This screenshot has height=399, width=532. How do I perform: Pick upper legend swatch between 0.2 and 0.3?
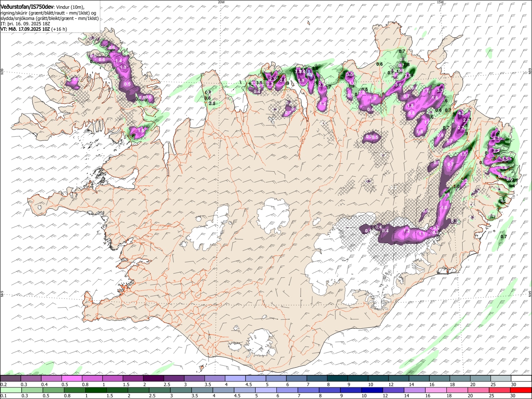coord(10,379)
